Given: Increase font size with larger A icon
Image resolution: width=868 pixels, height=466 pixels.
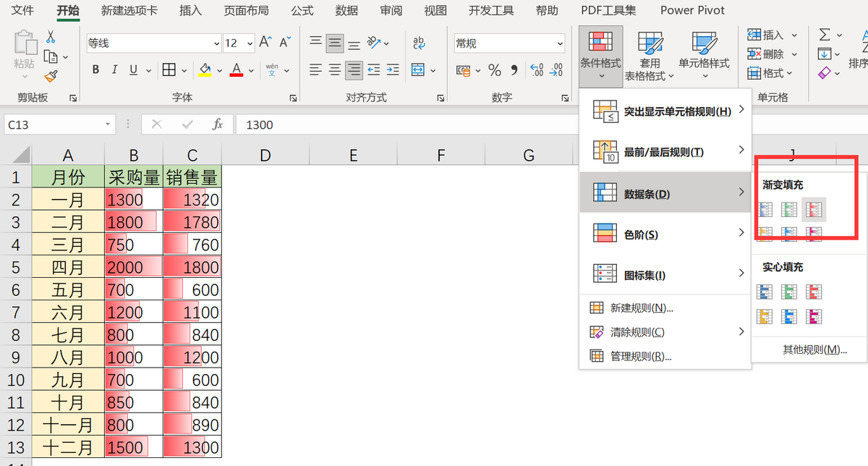Looking at the screenshot, I should coord(265,43).
